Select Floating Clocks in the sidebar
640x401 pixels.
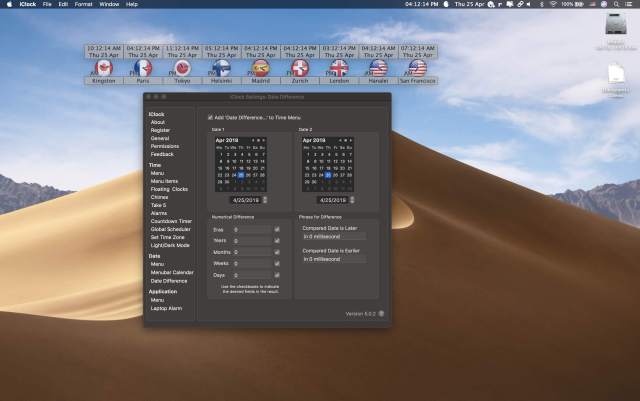pyautogui.click(x=169, y=189)
